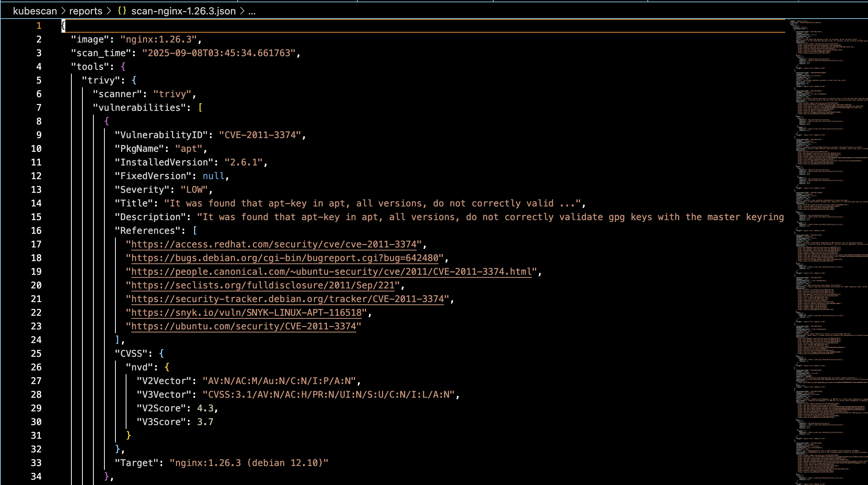The image size is (868, 485).
Task: Click the Severity value "LOW"
Action: [x=194, y=190]
